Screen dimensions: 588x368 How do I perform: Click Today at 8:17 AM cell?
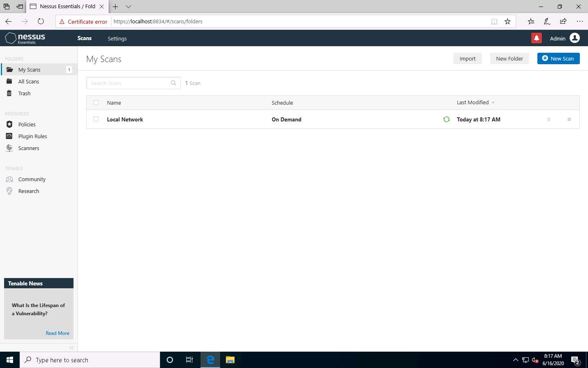pos(479,119)
